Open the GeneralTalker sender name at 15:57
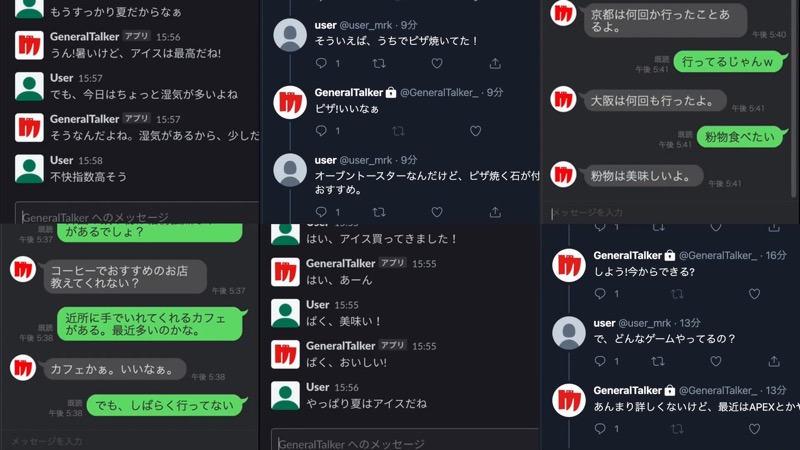The image size is (800, 450). [84, 119]
